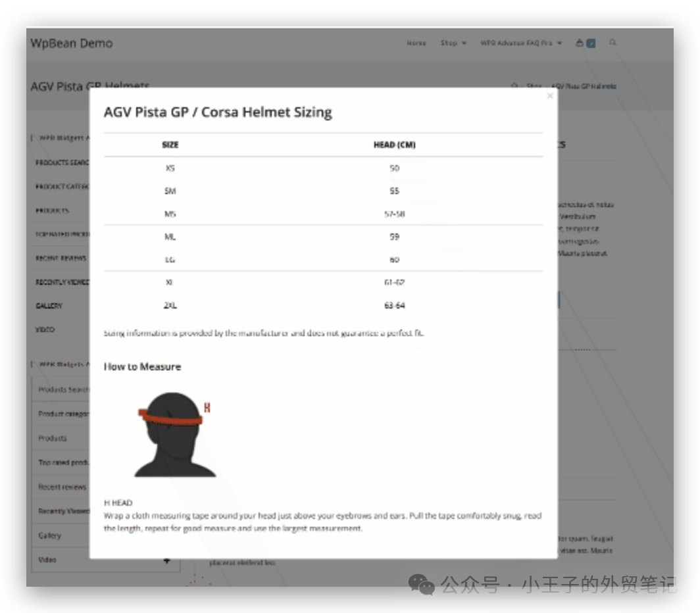Open Products in the lower widget list
Screen dimensions: 700x613
[52, 438]
